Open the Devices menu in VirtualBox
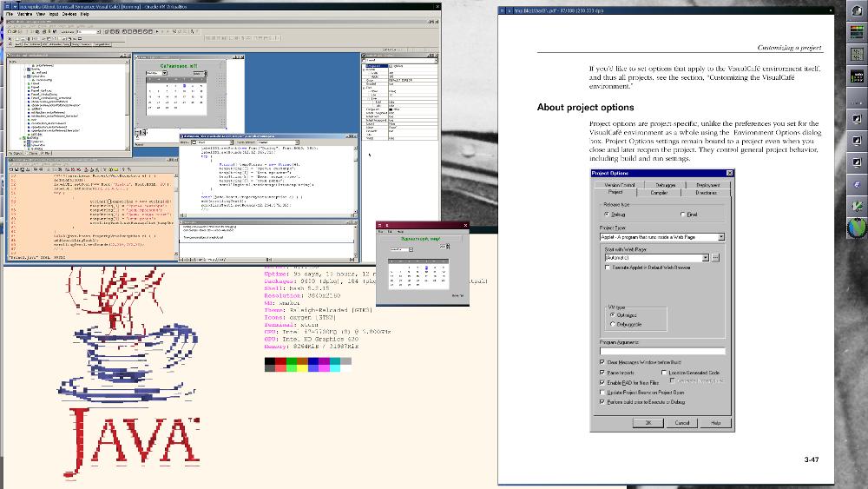Viewport: 868px width, 489px height. coord(69,14)
